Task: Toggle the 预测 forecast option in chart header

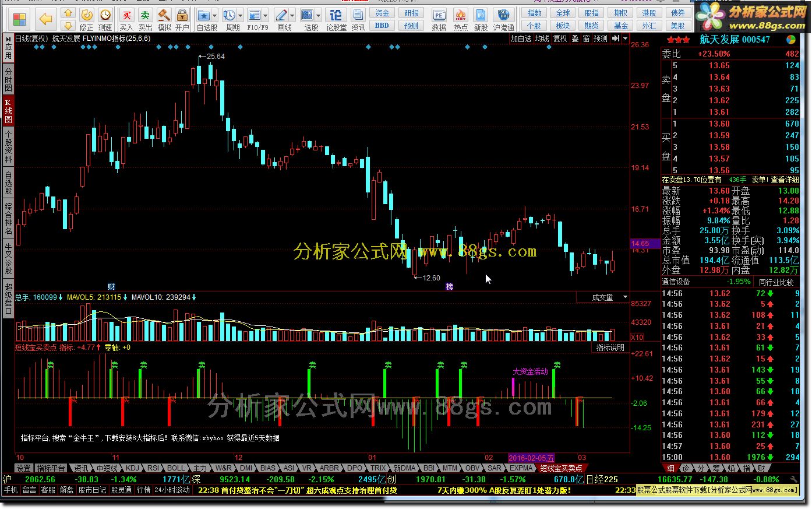Action: [x=600, y=38]
